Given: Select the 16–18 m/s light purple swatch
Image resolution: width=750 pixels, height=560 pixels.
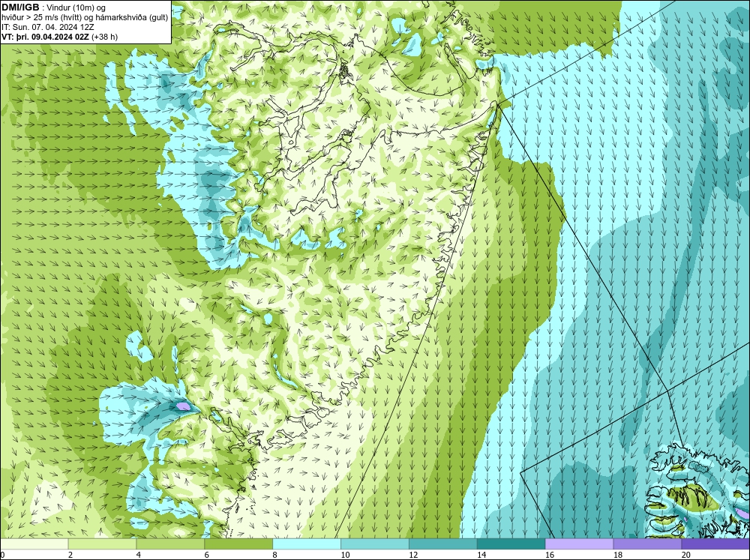Looking at the screenshot, I should pyautogui.click(x=579, y=544).
